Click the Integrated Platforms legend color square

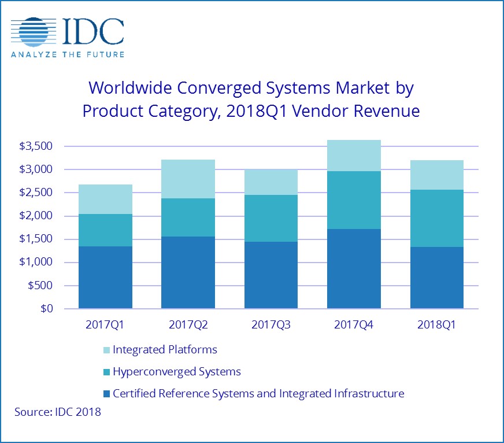(105, 350)
